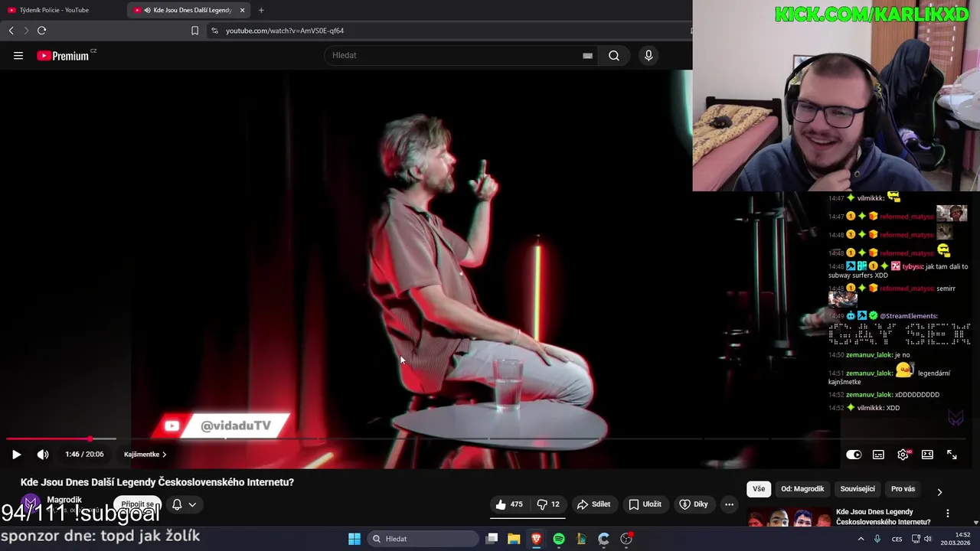Click the youtube.com address bar URL

coord(285,31)
